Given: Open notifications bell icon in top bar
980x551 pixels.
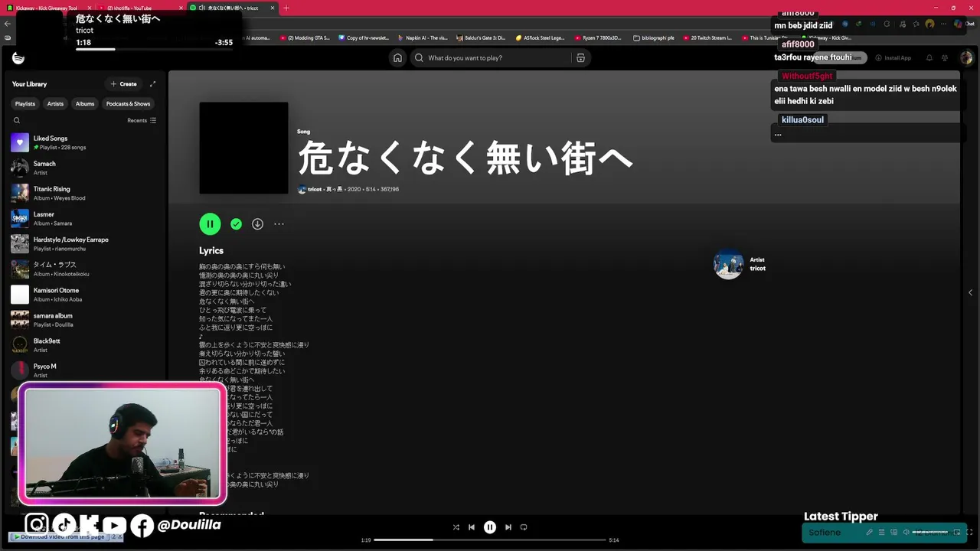Looking at the screenshot, I should 929,58.
